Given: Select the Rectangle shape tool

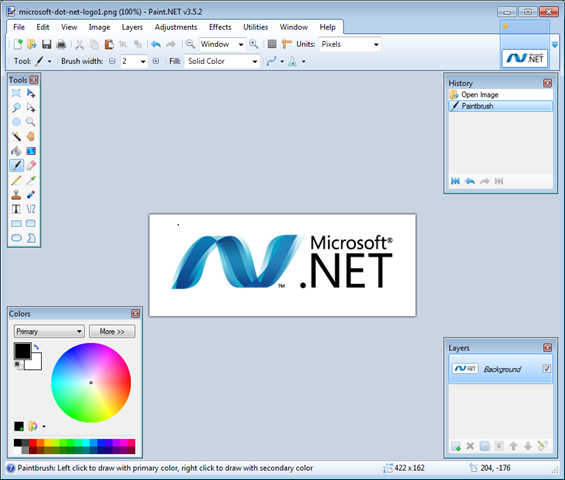Looking at the screenshot, I should coord(16,223).
